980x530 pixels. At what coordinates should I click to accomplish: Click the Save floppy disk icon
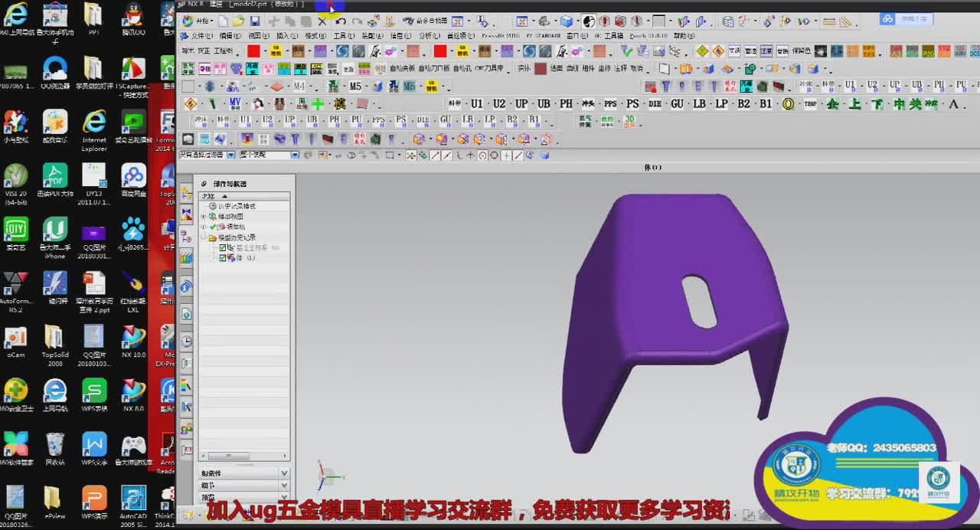pyautogui.click(x=255, y=21)
